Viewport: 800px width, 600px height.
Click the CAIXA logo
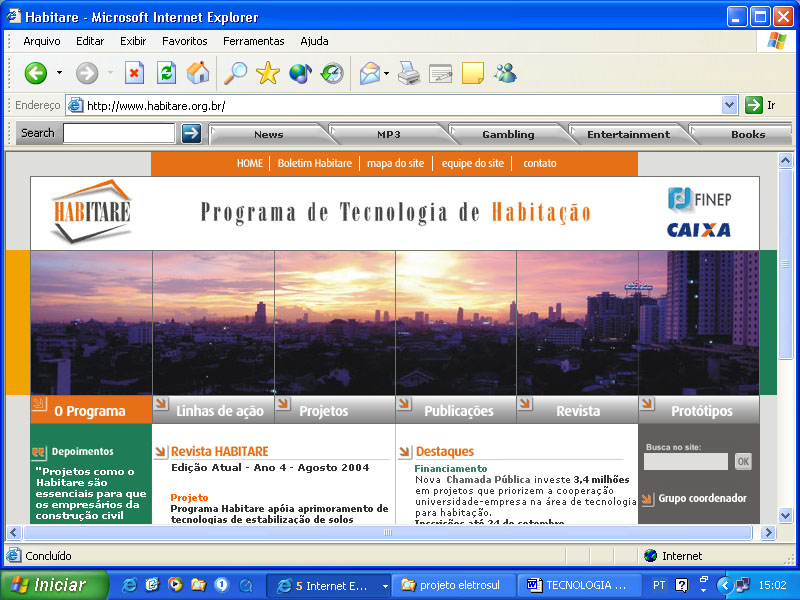699,230
